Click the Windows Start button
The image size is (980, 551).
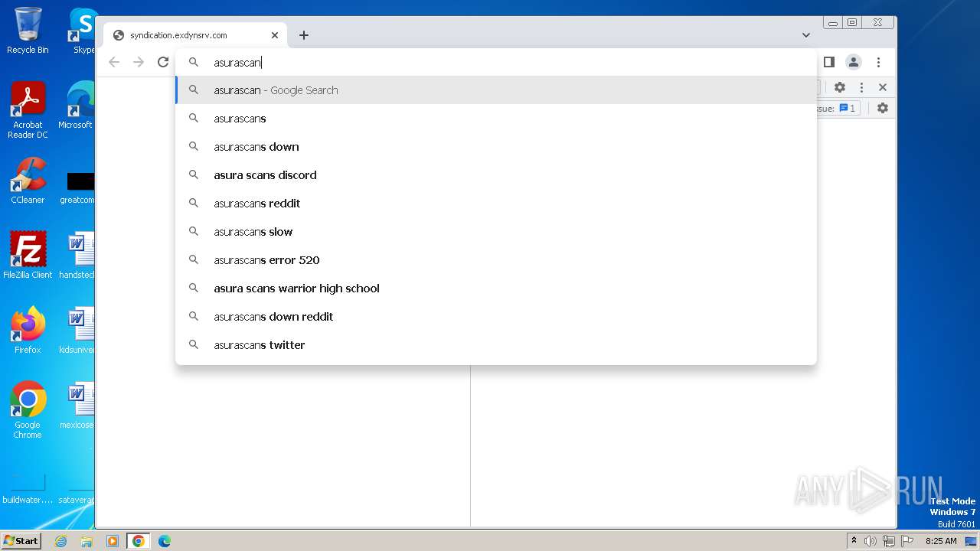[21, 541]
